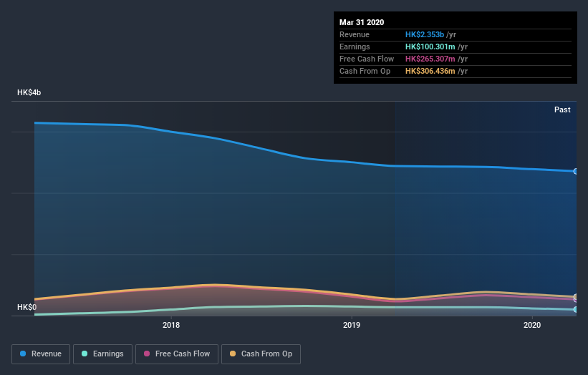Click the 2018 x-axis label
This screenshot has width=588, height=375.
pos(171,325)
